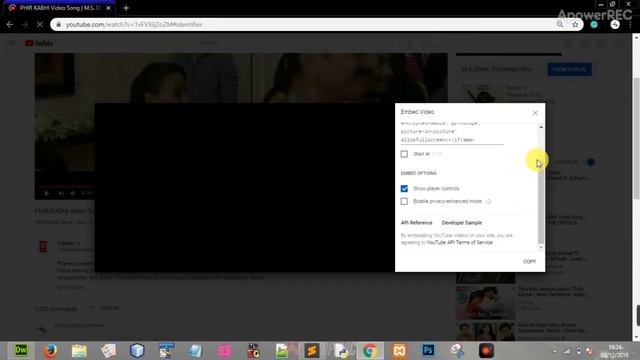Enable privacy-enhanced mode checkbox
The image size is (640, 360).
404,201
